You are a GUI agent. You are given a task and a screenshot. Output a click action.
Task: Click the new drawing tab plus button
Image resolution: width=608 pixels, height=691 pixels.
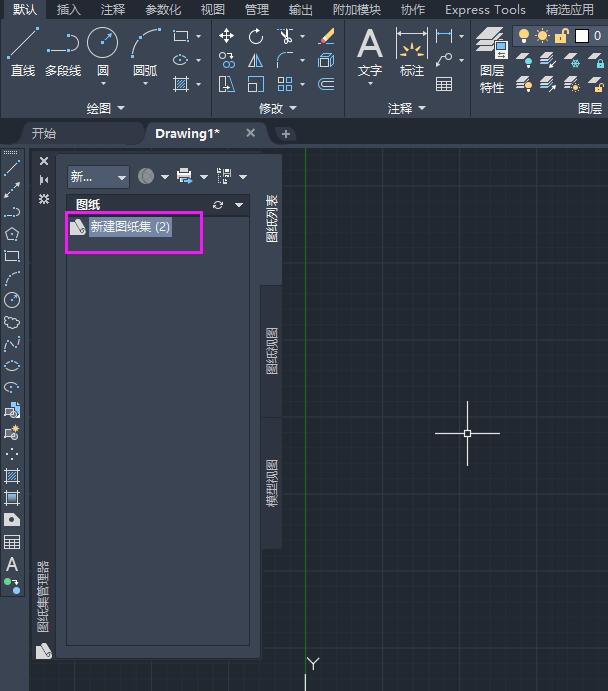tap(286, 134)
